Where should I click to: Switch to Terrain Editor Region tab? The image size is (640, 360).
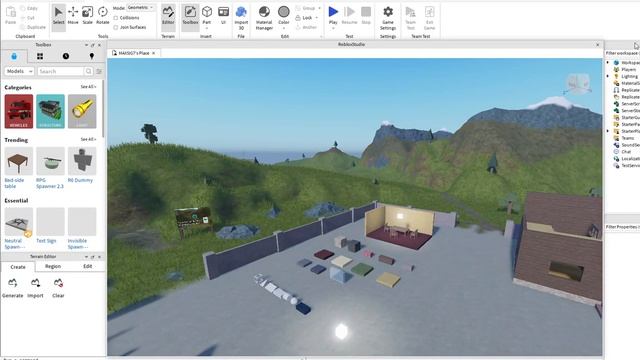click(x=53, y=267)
